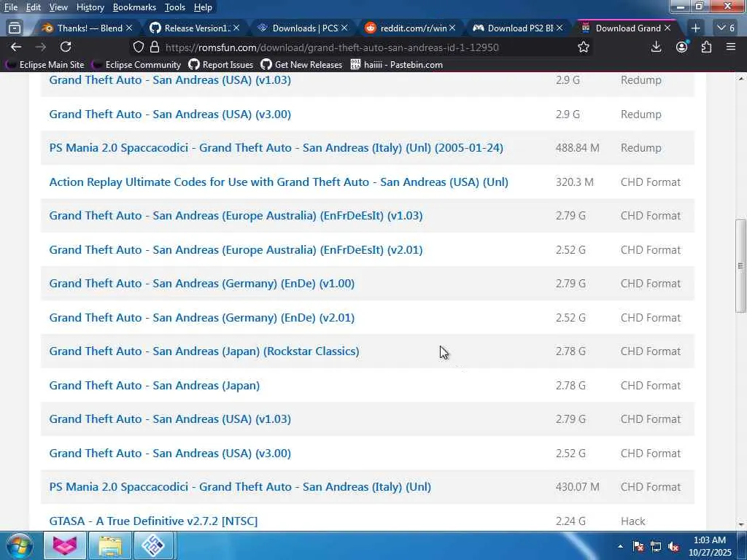The width and height of the screenshot is (747, 560).
Task: Open GTASA A True Definitive v2.7.2 link
Action: coord(153,521)
